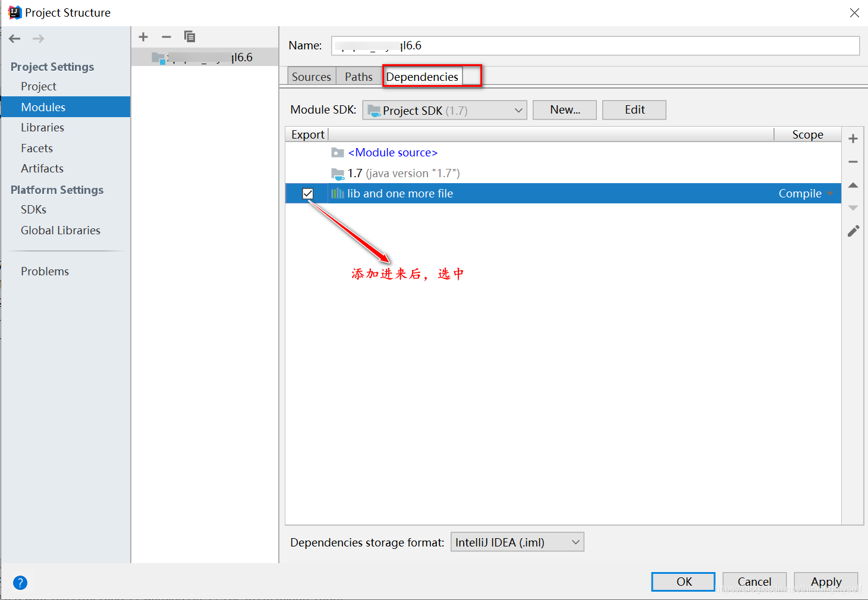Viewport: 868px width, 600px height.
Task: Click the Module source folder icon
Action: pos(338,153)
